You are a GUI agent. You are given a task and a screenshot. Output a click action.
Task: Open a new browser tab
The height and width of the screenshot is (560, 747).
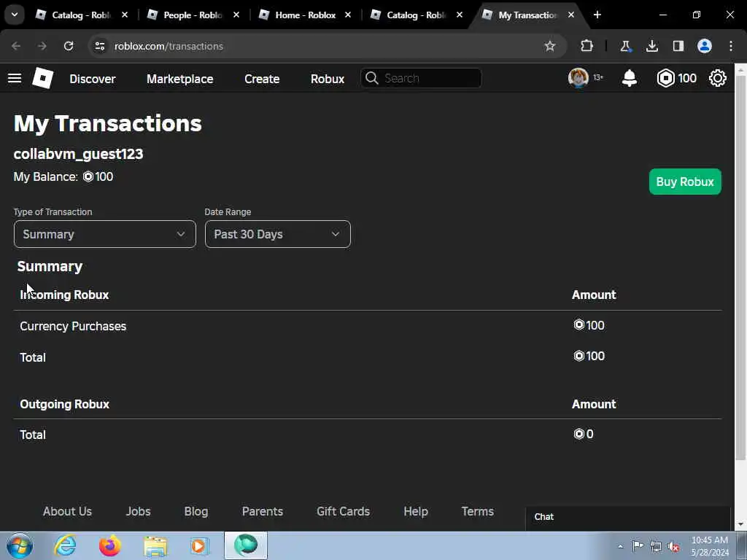597,15
